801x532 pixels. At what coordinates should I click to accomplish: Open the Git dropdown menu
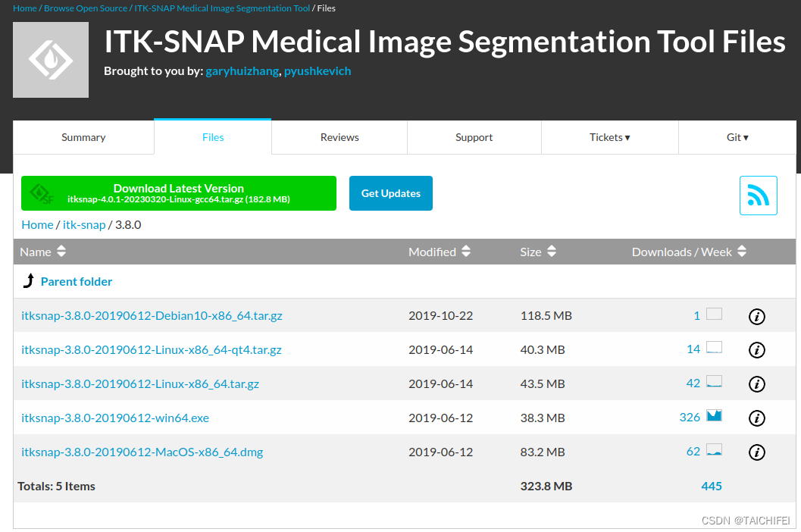pos(737,137)
